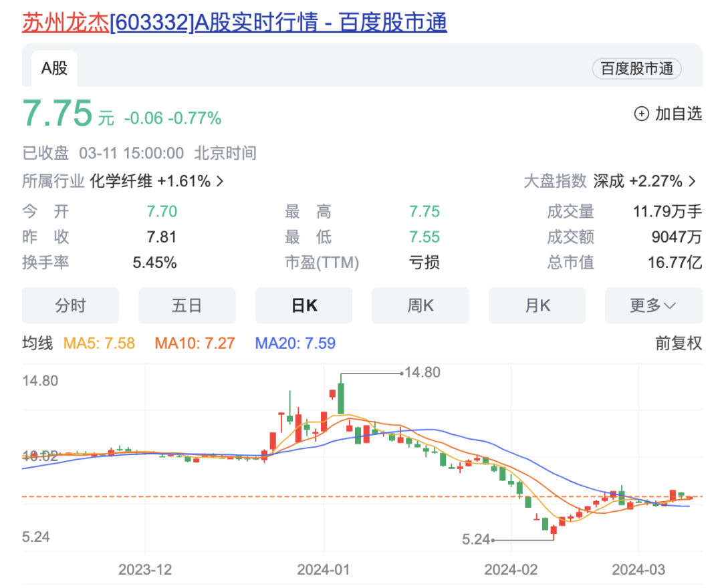Click the 14.80 high price marker

click(421, 373)
